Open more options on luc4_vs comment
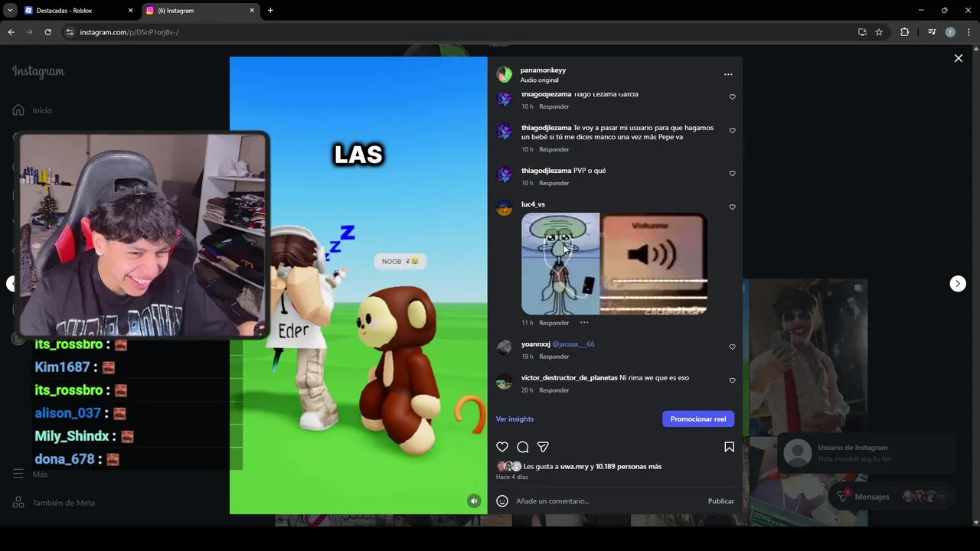 [x=584, y=323]
